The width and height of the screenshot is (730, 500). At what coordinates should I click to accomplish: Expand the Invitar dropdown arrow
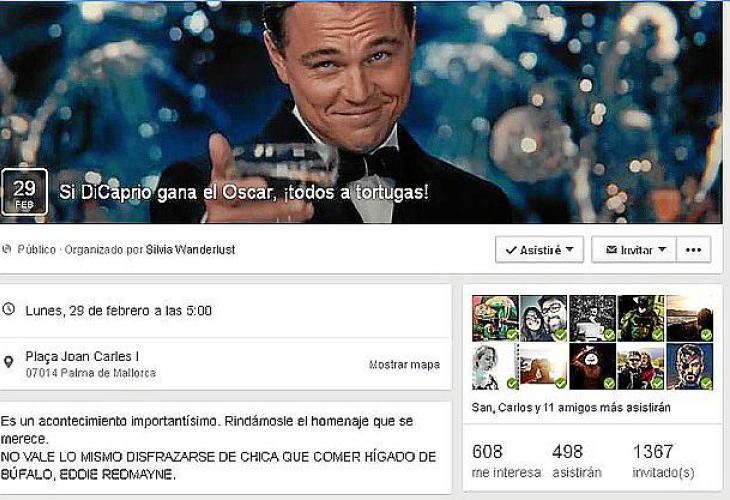(662, 250)
